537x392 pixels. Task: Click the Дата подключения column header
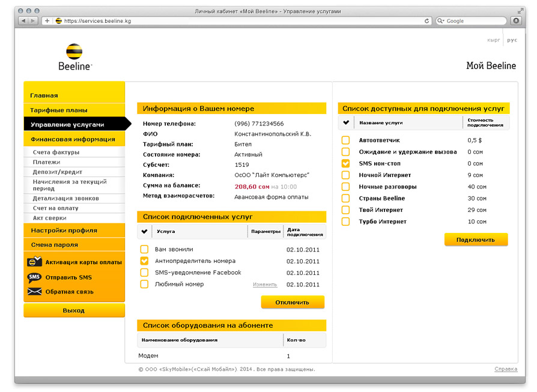tap(305, 232)
